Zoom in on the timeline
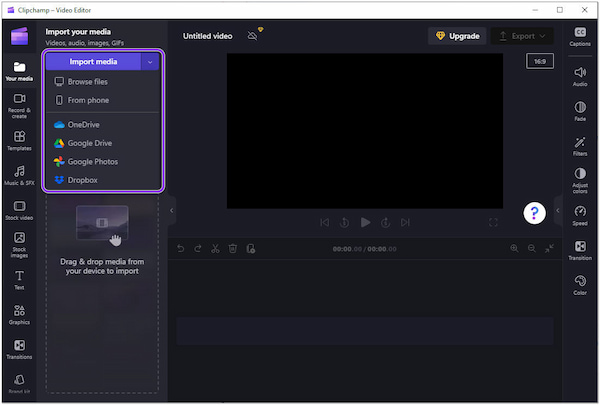This screenshot has height=405, width=600. coord(514,249)
